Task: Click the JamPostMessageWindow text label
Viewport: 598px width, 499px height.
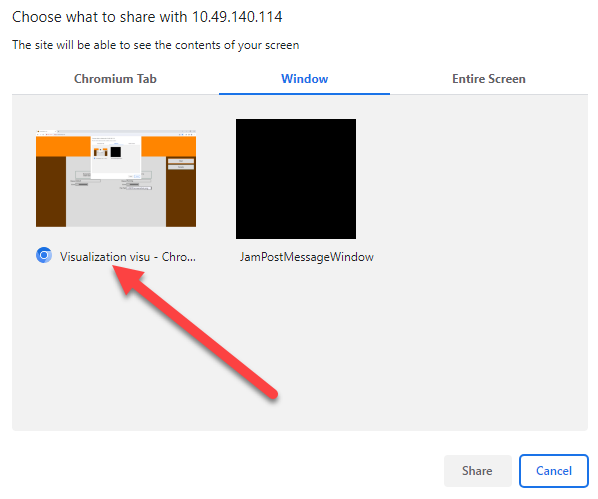Action: (307, 257)
